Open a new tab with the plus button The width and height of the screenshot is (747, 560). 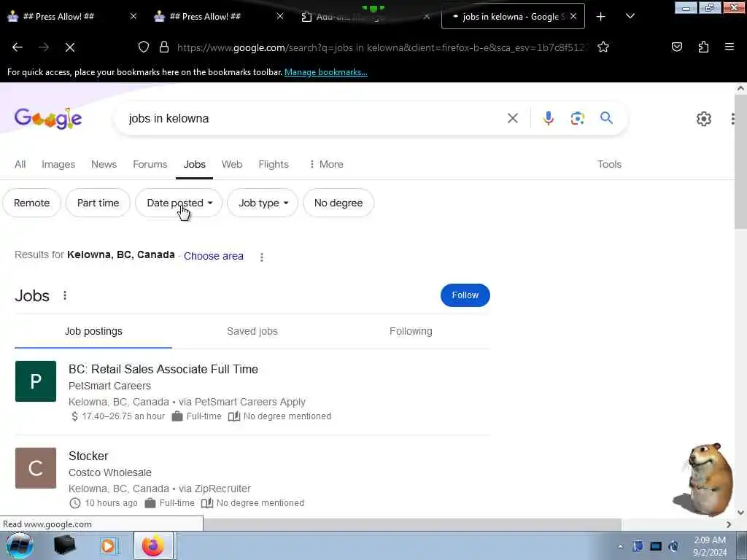pos(601,17)
